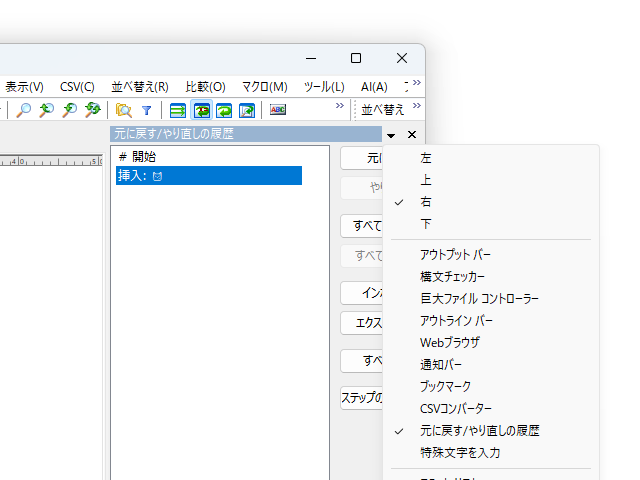Click the editor ruler bar

pos(51,161)
